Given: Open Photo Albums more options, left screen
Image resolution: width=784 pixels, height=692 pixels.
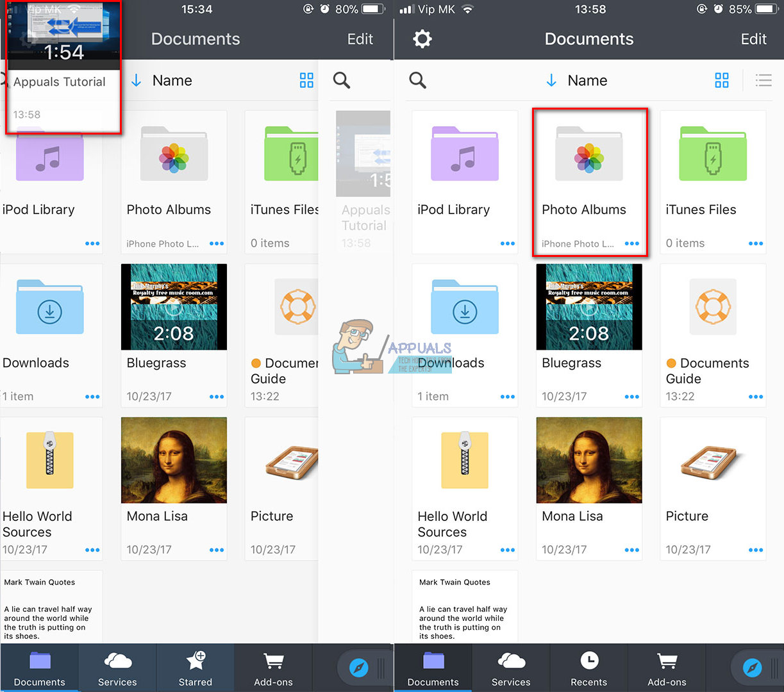Looking at the screenshot, I should (x=217, y=243).
